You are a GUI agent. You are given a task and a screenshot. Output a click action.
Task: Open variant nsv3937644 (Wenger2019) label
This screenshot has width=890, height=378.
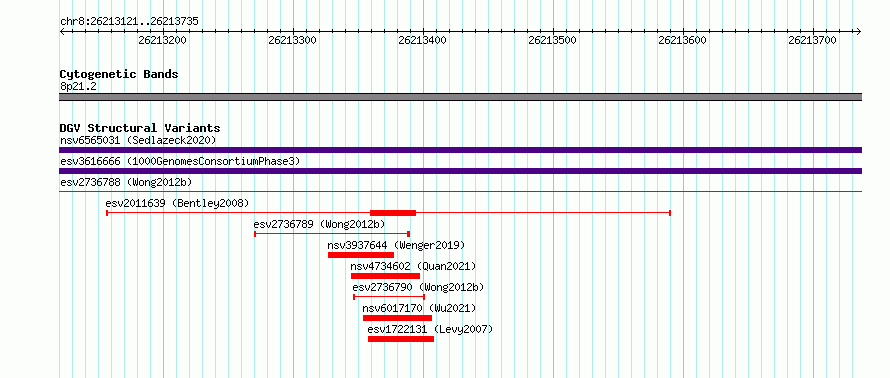click(396, 245)
